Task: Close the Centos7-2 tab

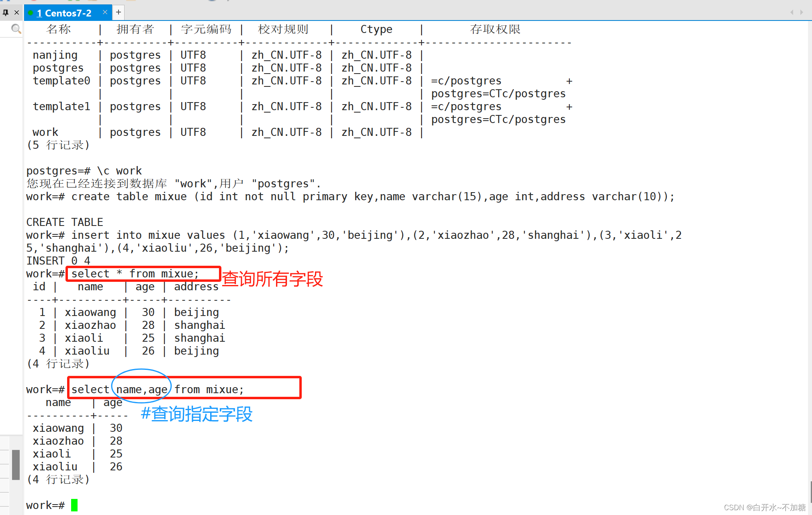Action: point(105,12)
